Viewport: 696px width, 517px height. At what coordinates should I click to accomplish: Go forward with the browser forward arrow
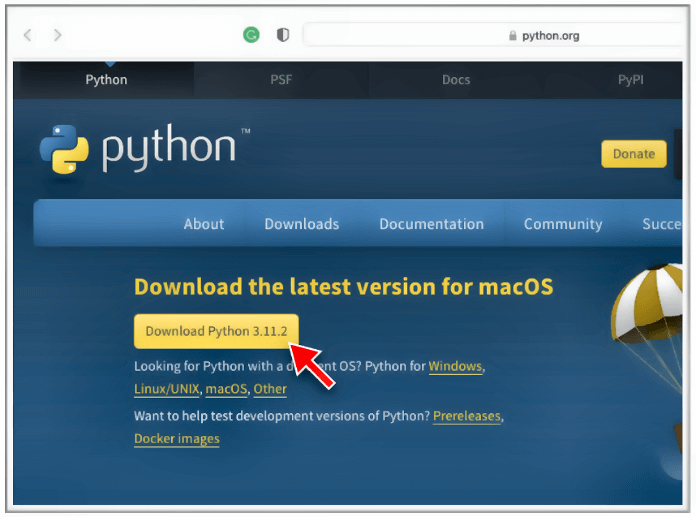[57, 35]
